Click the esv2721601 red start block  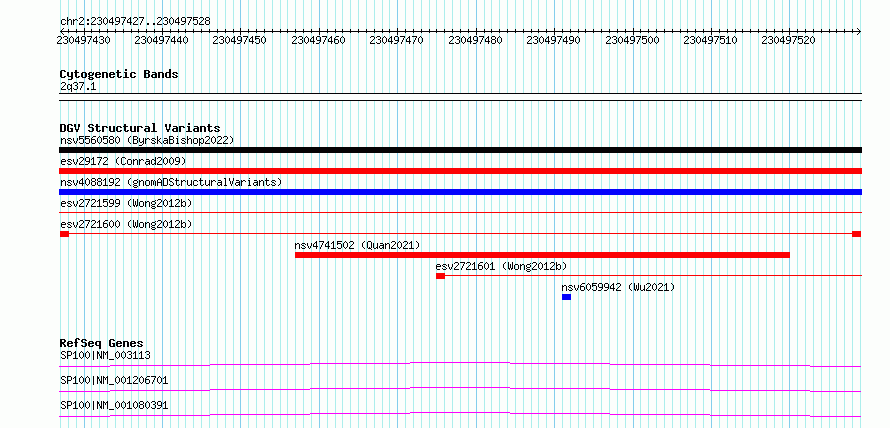(x=440, y=276)
